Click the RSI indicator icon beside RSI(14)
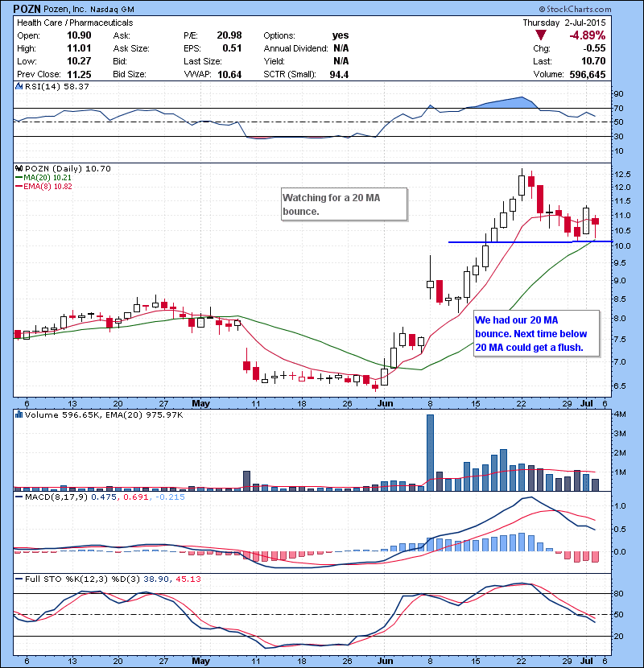Viewport: 644px width, 668px height. coord(19,86)
